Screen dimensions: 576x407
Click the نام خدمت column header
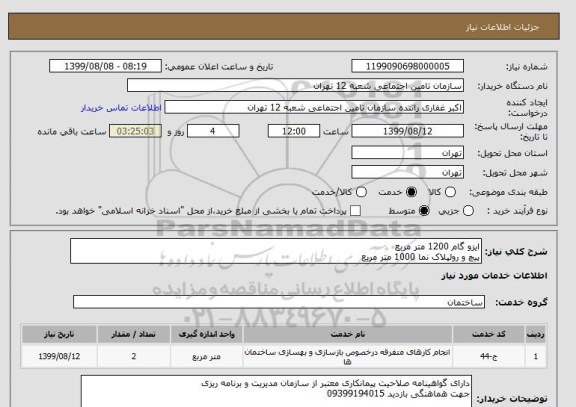pyautogui.click(x=348, y=334)
